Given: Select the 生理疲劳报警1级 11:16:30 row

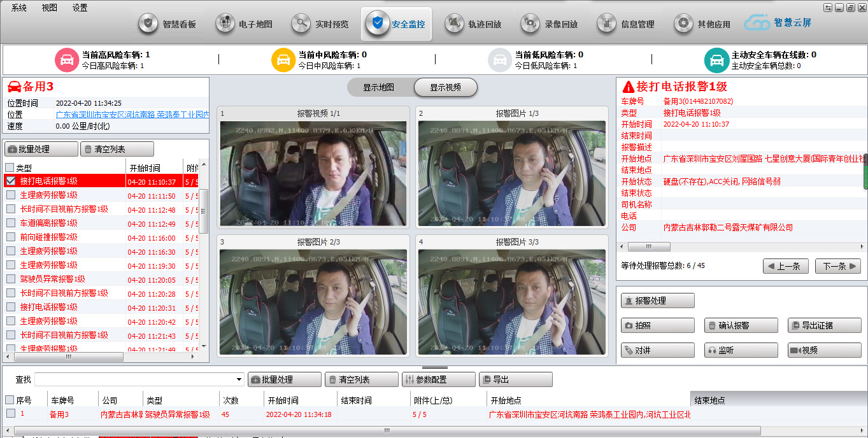Looking at the screenshot, I should pos(102,251).
